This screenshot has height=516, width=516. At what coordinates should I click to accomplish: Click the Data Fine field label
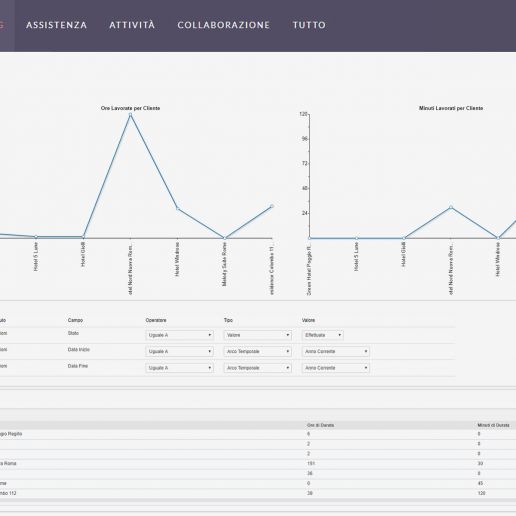78,366
